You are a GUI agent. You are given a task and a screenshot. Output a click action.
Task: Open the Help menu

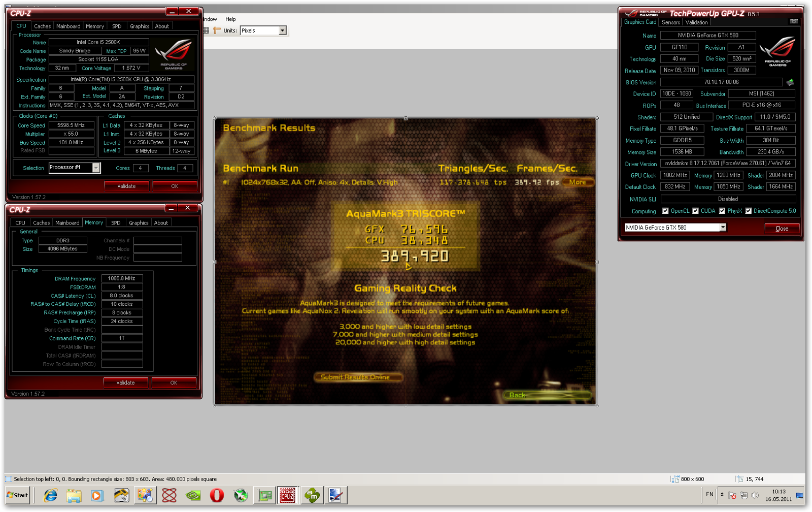(x=230, y=19)
